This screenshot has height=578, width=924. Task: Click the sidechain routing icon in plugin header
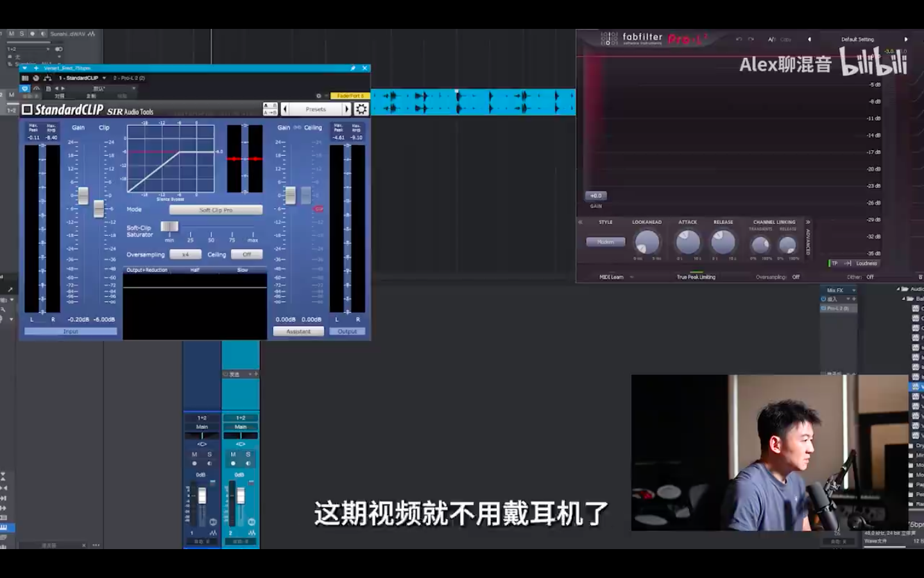click(47, 78)
